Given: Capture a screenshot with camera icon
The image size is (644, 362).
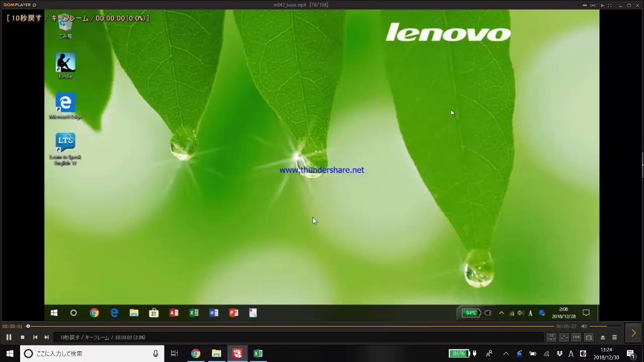Looking at the screenshot, I should (x=589, y=337).
